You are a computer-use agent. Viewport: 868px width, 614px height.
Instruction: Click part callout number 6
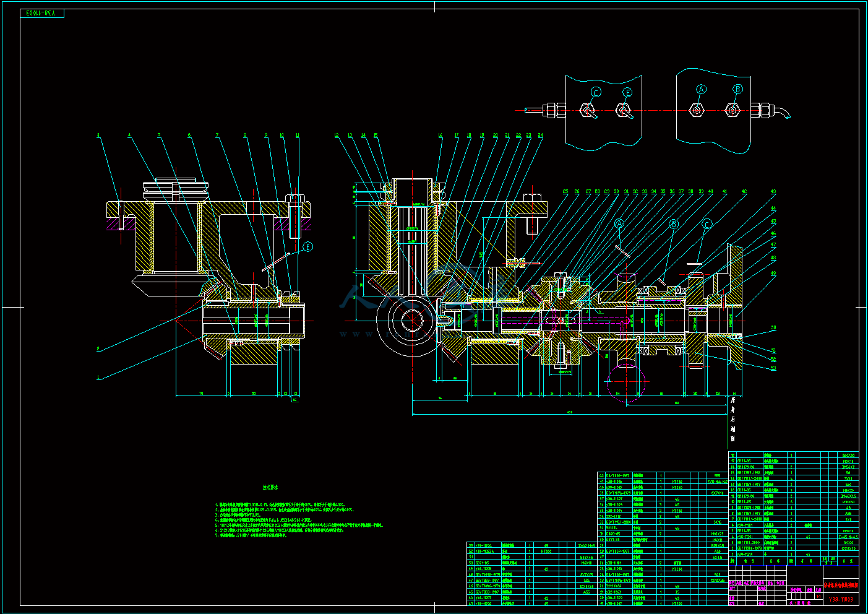(x=189, y=136)
